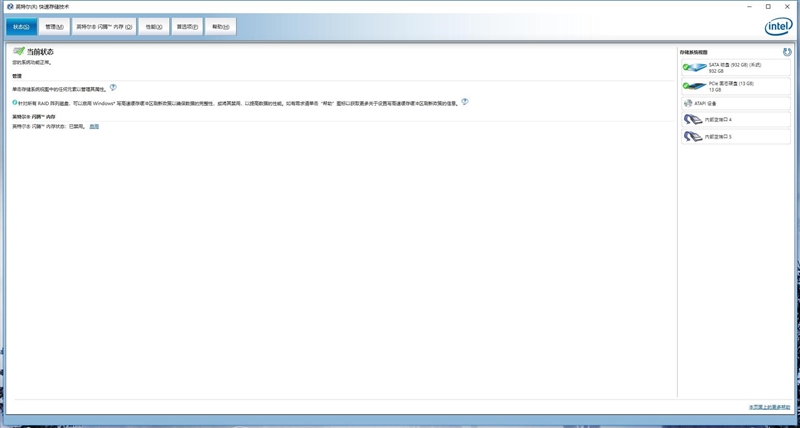Click help icon at end of RAID cache note
The width and height of the screenshot is (800, 428).
(x=465, y=102)
